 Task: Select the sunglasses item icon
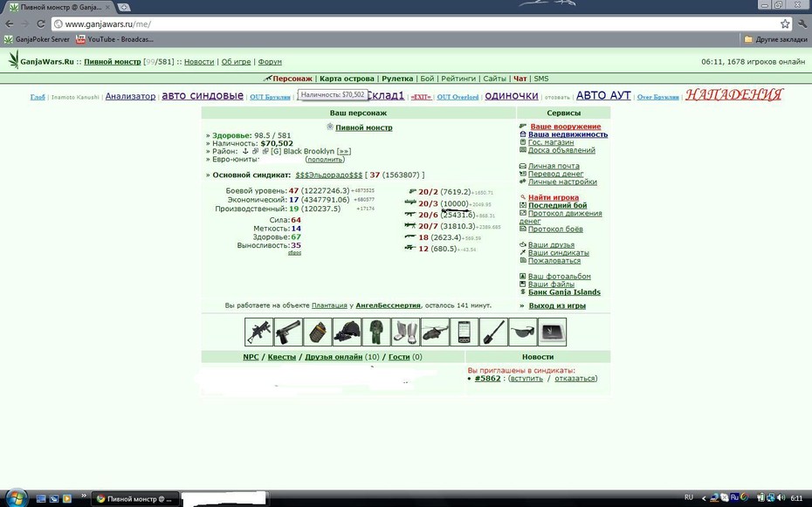pos(522,332)
